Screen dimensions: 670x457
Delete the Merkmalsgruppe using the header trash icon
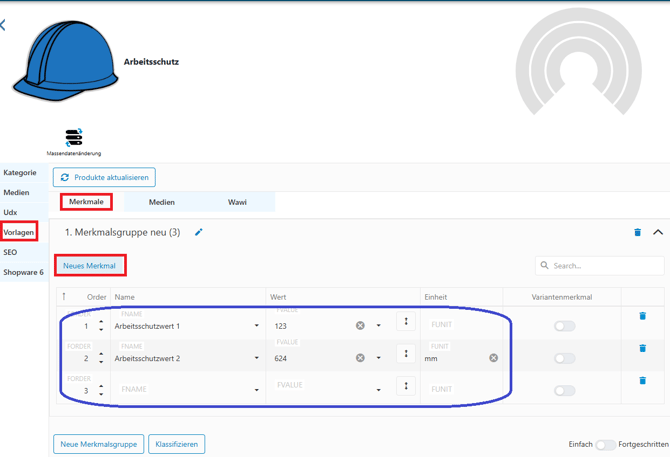(x=637, y=232)
